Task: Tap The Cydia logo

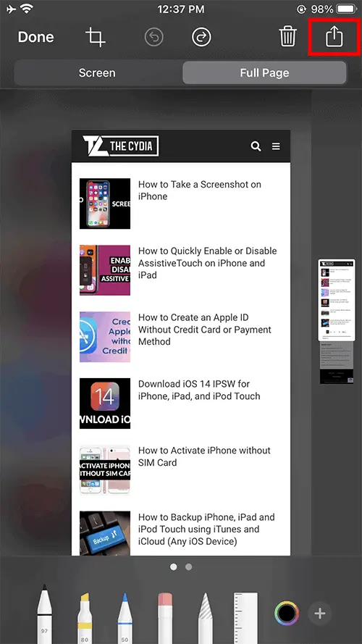Action: pos(120,146)
